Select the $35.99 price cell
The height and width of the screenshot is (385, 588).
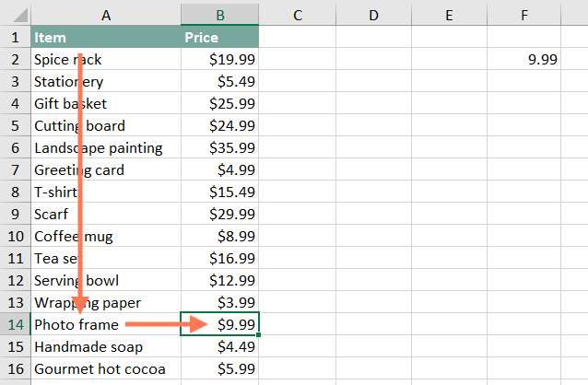[232, 147]
